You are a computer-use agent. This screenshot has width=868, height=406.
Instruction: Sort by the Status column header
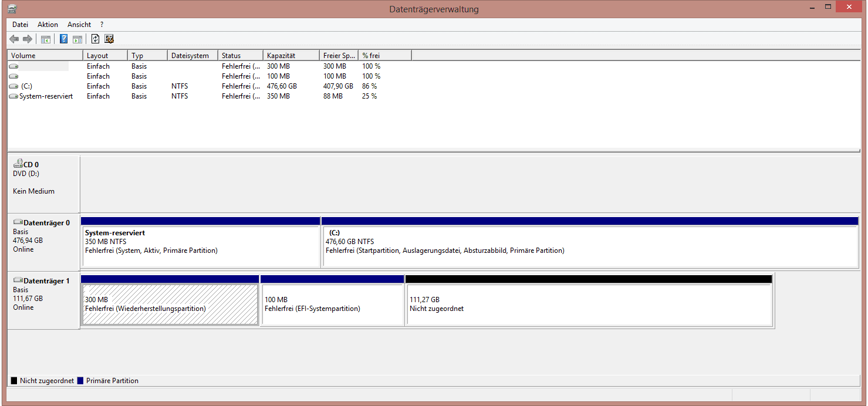tap(241, 55)
